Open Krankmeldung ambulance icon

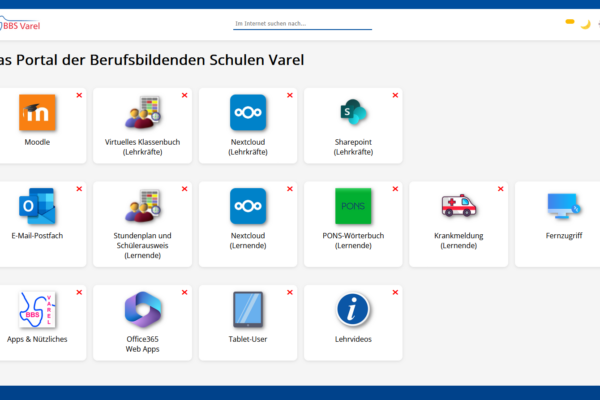tap(458, 206)
